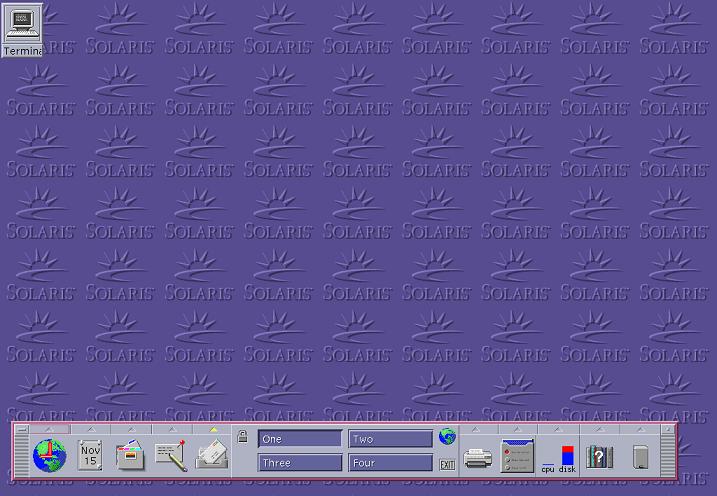Open the Nov 15 calendar icon
Screen dimensions: 717x496
coord(90,455)
